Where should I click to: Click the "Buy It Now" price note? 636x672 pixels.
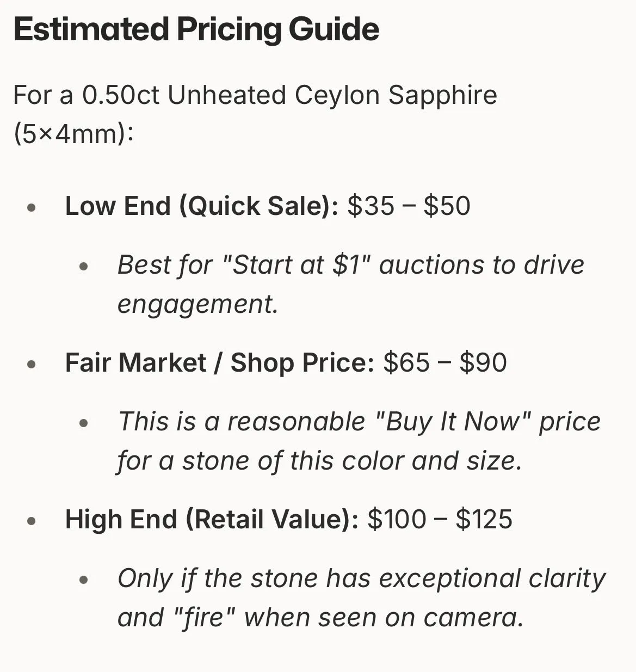pos(359,422)
